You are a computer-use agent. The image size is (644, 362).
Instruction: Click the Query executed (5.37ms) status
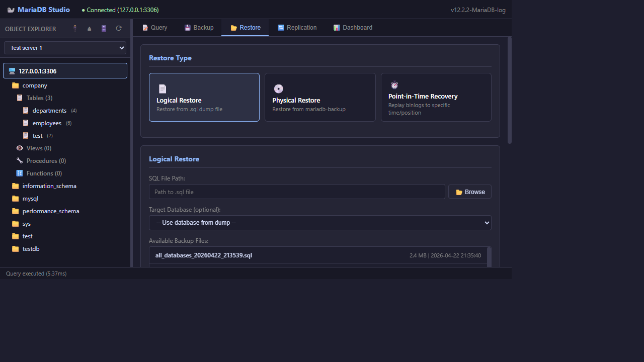point(36,274)
